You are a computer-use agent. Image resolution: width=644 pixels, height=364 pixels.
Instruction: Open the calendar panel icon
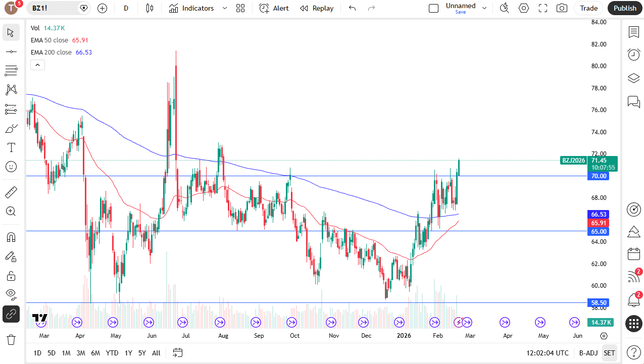[x=633, y=254]
